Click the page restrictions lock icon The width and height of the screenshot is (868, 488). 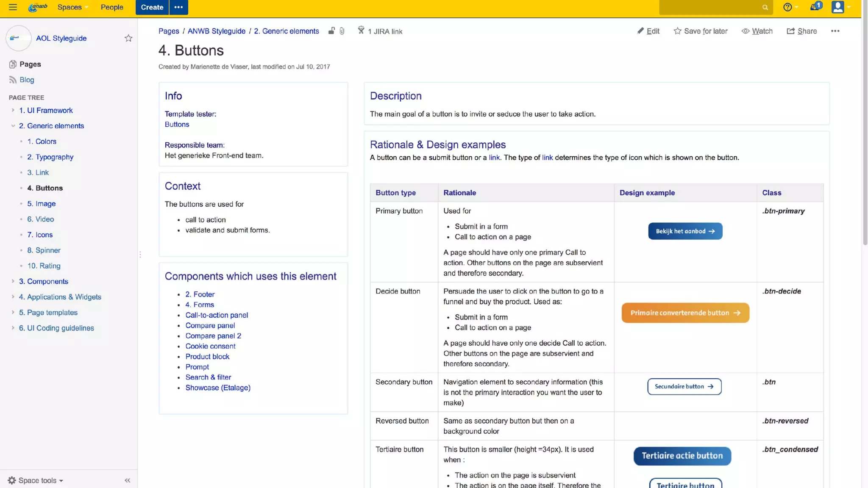pos(331,31)
